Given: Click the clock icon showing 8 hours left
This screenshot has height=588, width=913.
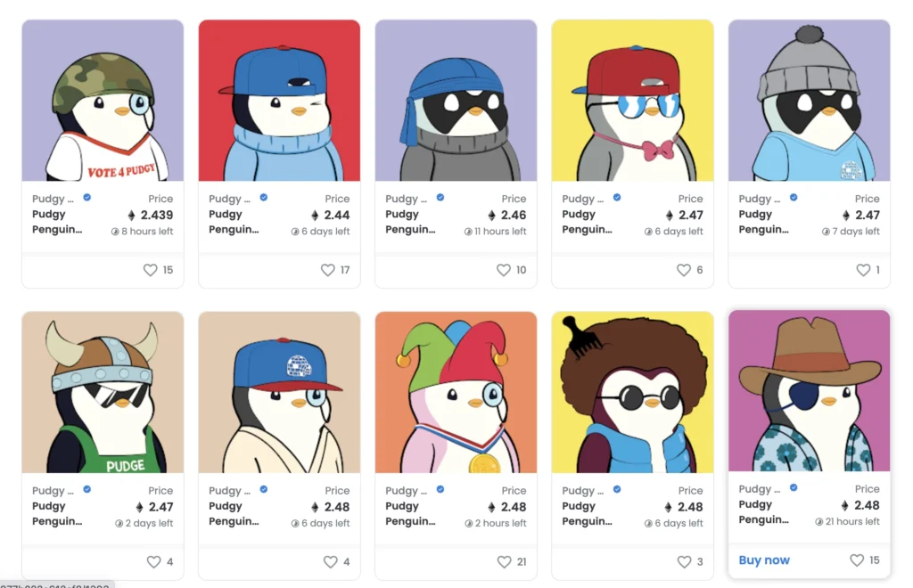Looking at the screenshot, I should point(117,231).
